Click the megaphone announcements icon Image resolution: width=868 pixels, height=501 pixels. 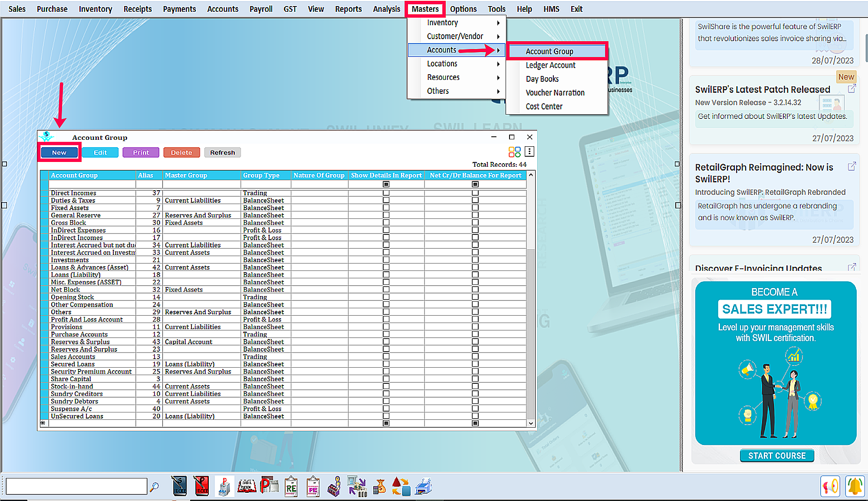tap(830, 486)
